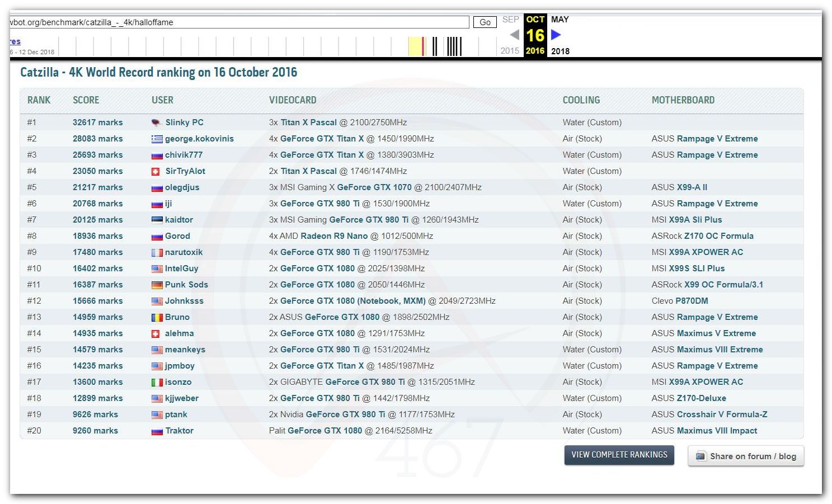Visit the kjjweber profile link

click(182, 398)
